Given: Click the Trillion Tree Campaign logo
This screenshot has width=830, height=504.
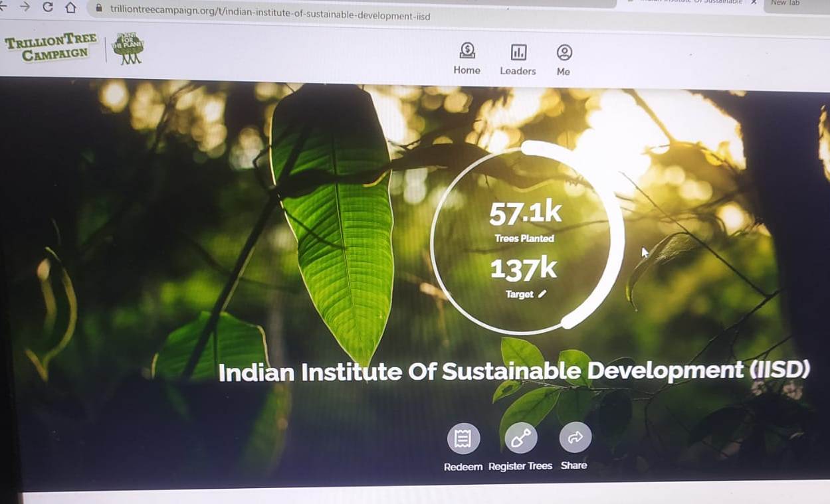Looking at the screenshot, I should (x=51, y=48).
